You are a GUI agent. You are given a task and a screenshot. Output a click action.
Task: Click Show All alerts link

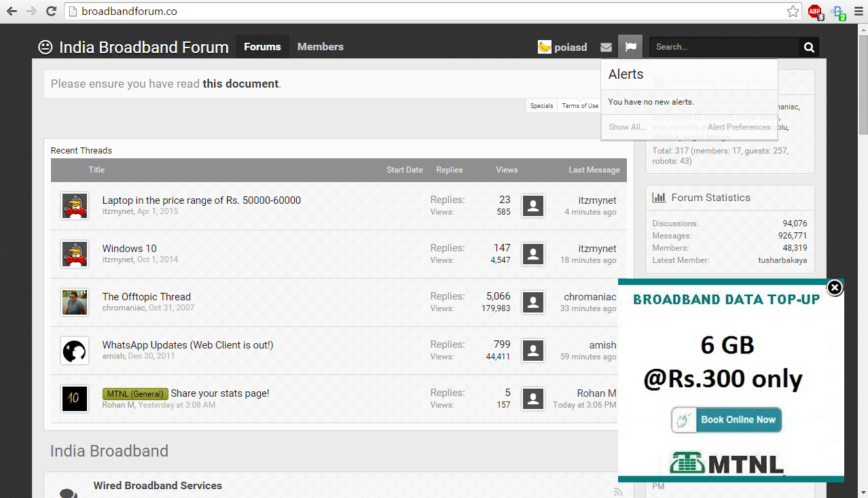coord(627,127)
